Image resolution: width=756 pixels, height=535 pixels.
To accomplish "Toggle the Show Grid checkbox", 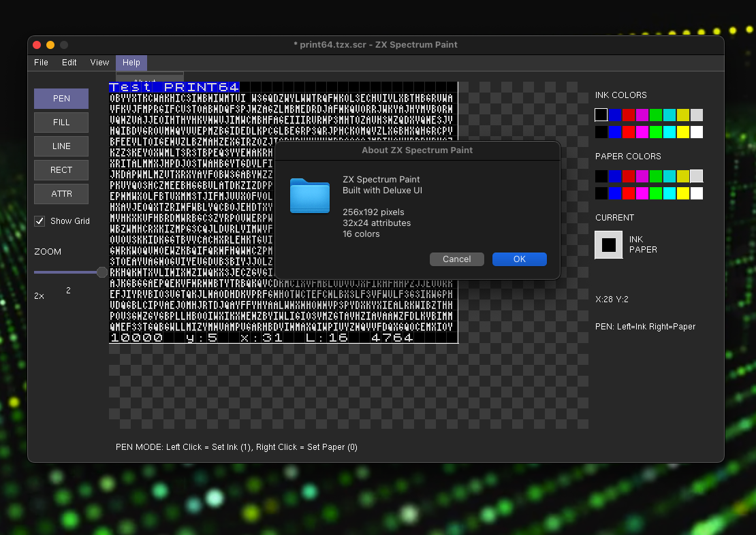I will [x=40, y=221].
